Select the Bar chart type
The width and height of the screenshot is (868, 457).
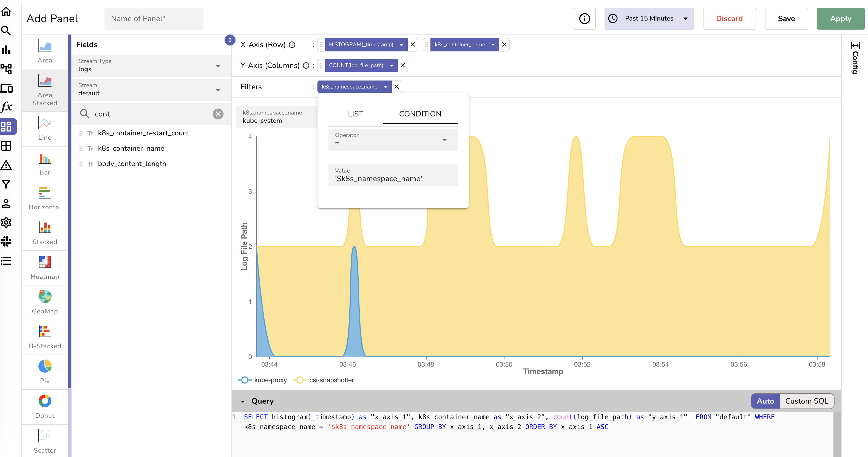click(x=45, y=163)
